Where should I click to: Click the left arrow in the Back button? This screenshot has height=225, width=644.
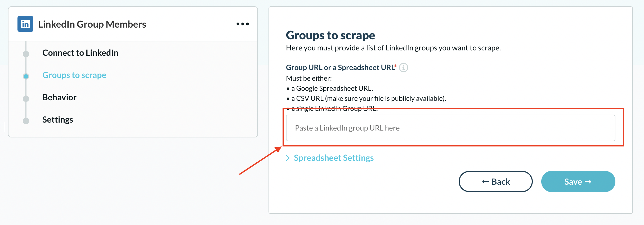(485, 182)
